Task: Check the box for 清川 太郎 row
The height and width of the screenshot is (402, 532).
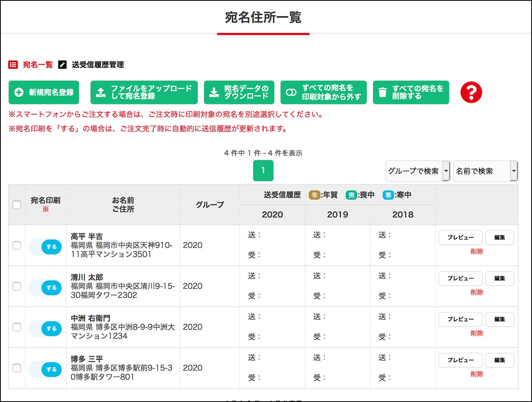Action: point(17,286)
